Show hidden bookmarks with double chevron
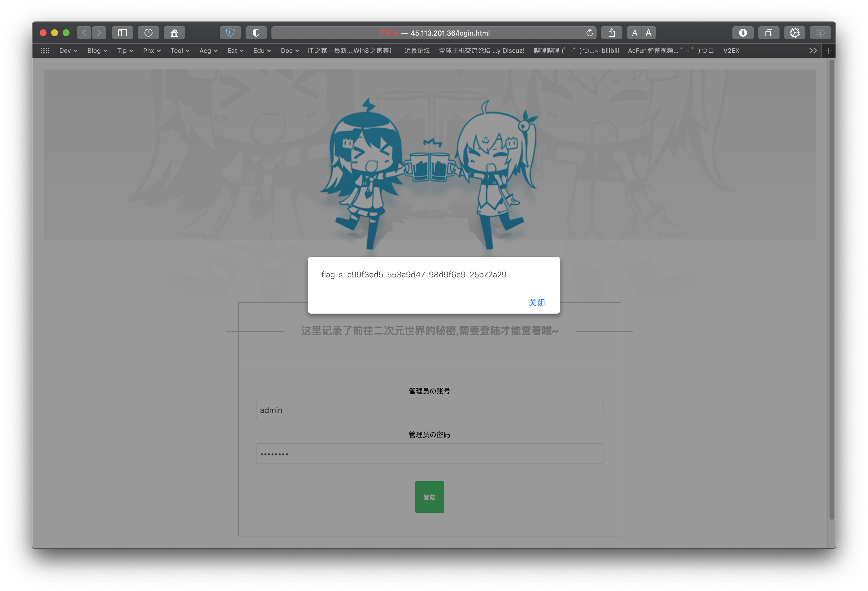 (813, 51)
